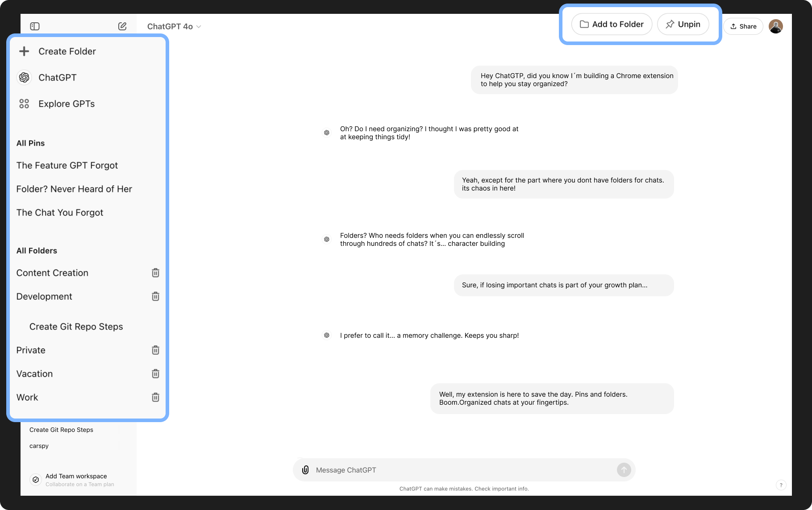Screen dimensions: 812x510
Task: Collapse the Development folder
Action: 44,297
